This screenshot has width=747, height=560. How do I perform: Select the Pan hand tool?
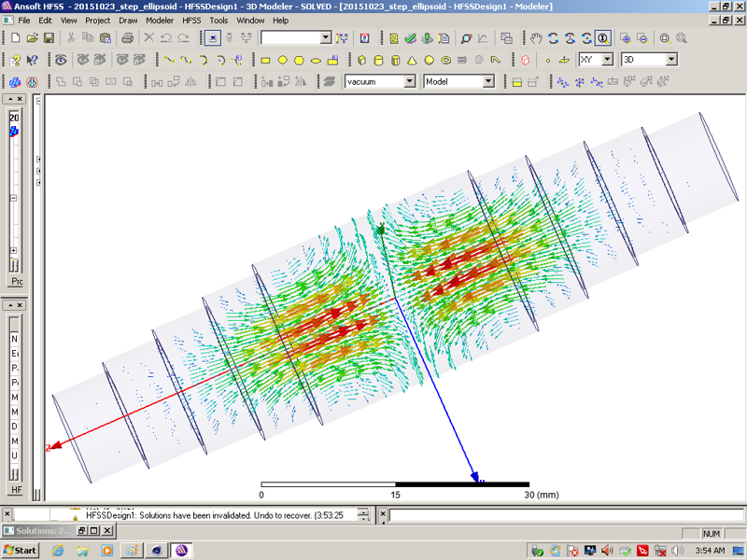(x=536, y=38)
